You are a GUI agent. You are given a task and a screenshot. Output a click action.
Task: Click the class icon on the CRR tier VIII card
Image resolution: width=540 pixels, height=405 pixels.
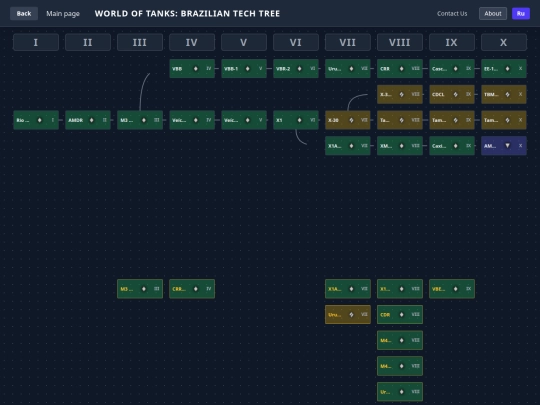[402, 69]
